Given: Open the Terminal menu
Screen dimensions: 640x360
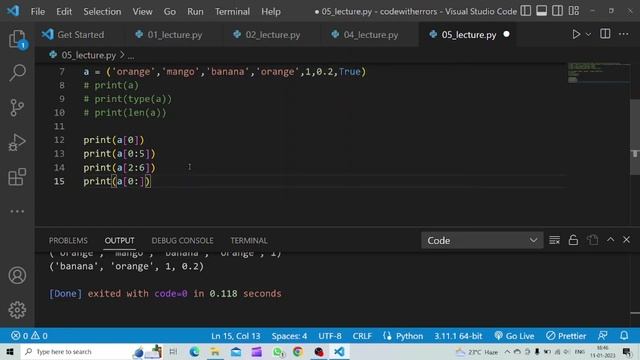Looking at the screenshot, I should click(x=232, y=11).
